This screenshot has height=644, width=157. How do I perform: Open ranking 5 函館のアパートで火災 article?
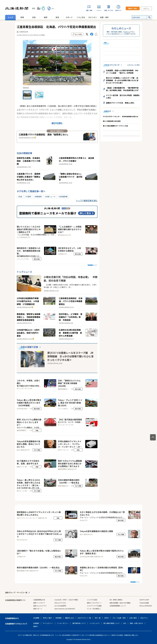[120, 103]
